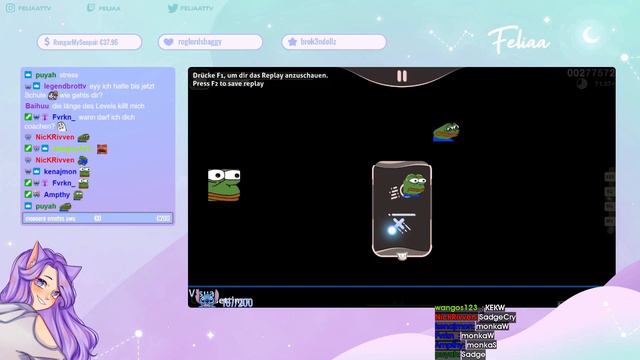Click the Feliaa logo text

tap(518, 40)
